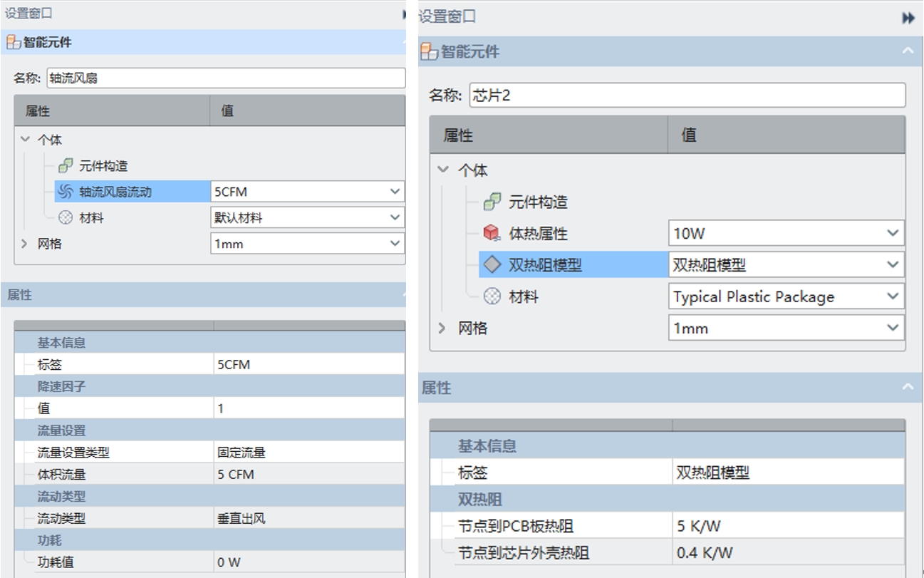Collapse the 智能元件 section in the 芯片2 panel
924x578 pixels.
coord(908,51)
